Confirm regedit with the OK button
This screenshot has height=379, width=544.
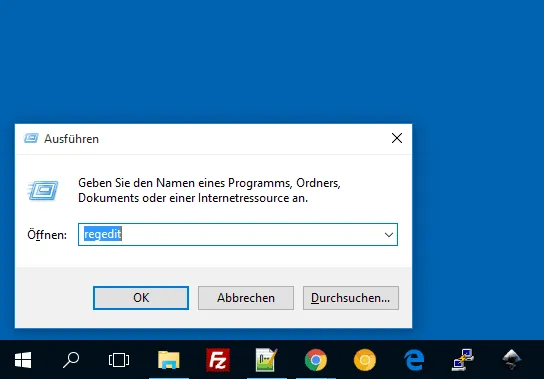point(141,298)
